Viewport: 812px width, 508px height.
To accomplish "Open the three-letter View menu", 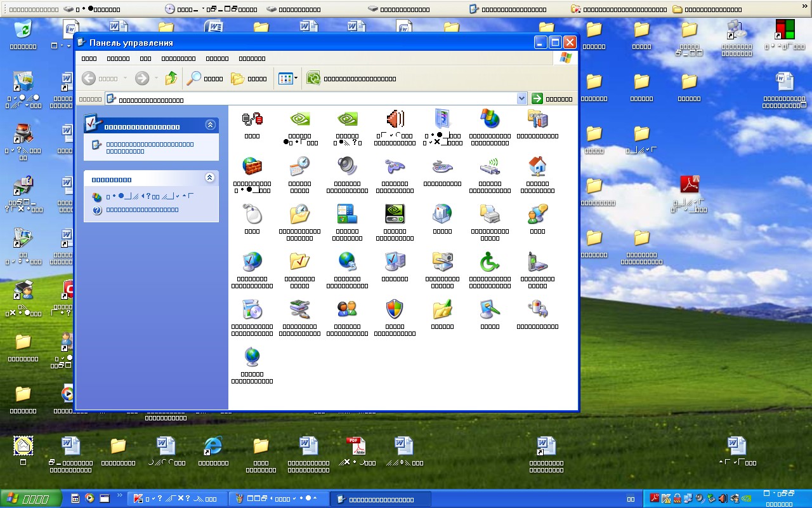I will pos(146,58).
